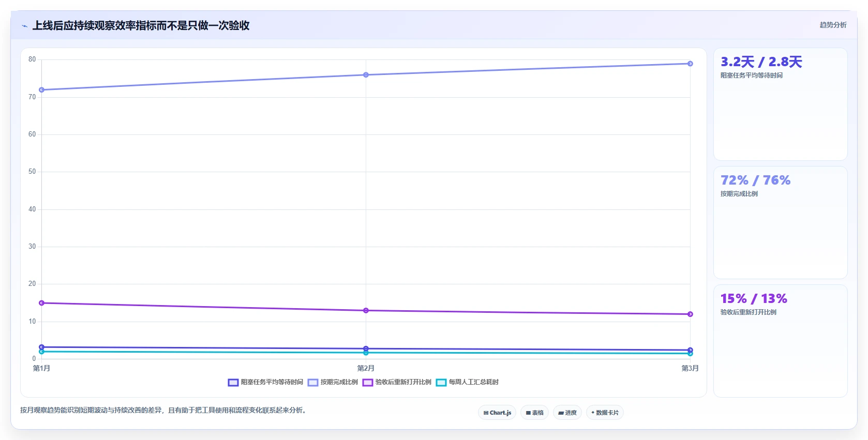
Task: Click the slide title 上线后应持续观察效率指标
Action: (141, 25)
